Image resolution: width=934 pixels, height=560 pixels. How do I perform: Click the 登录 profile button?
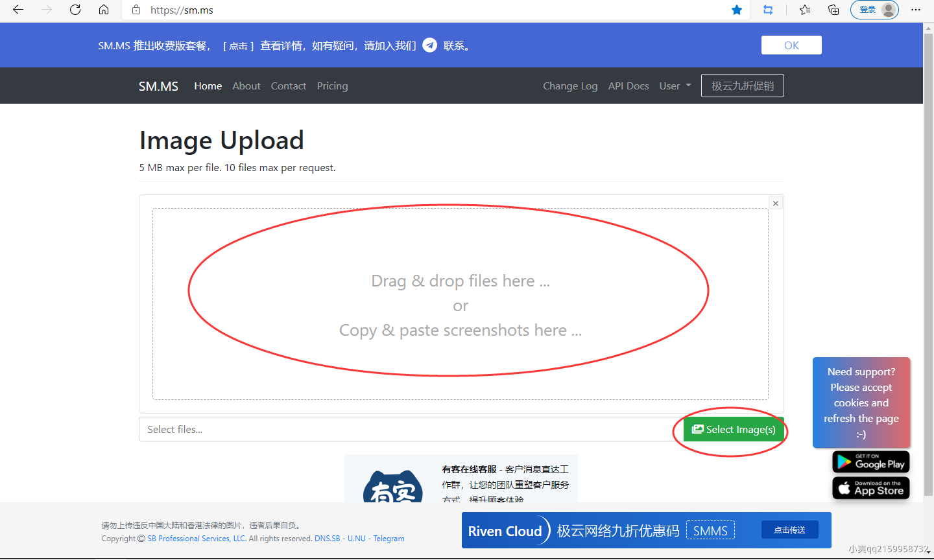[874, 10]
